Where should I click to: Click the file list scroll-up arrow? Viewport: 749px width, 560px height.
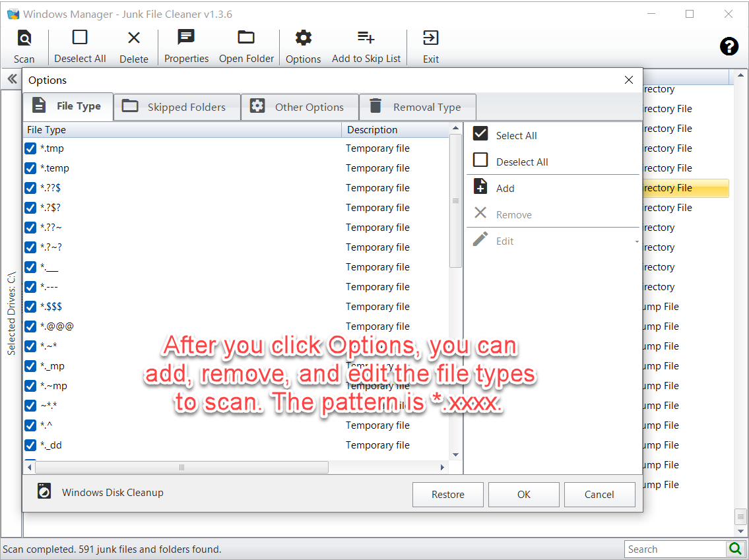click(x=456, y=128)
